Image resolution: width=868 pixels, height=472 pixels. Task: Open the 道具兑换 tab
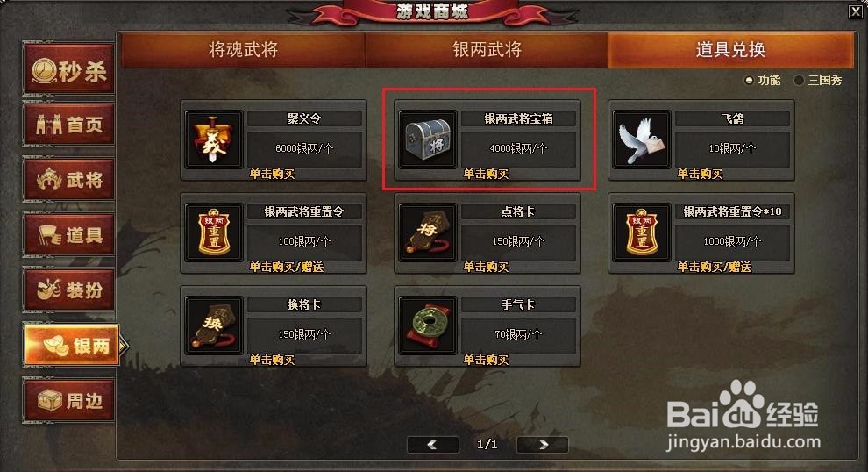pos(730,50)
